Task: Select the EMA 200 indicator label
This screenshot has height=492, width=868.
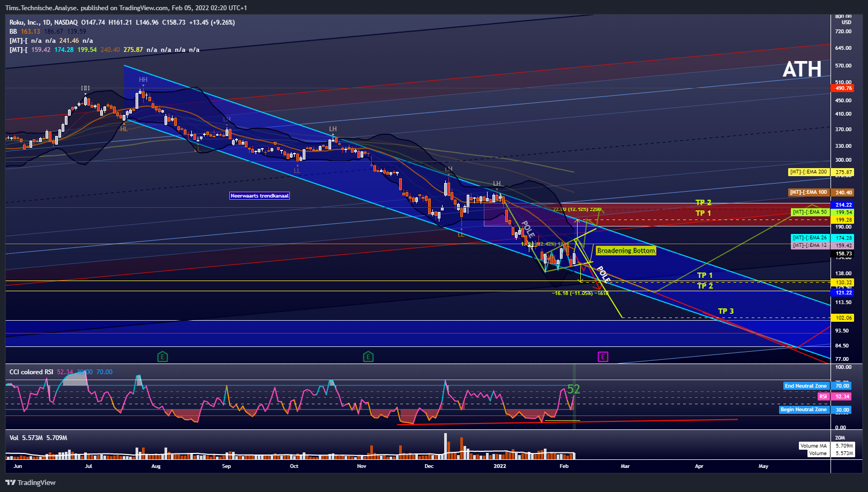Action: coord(809,172)
